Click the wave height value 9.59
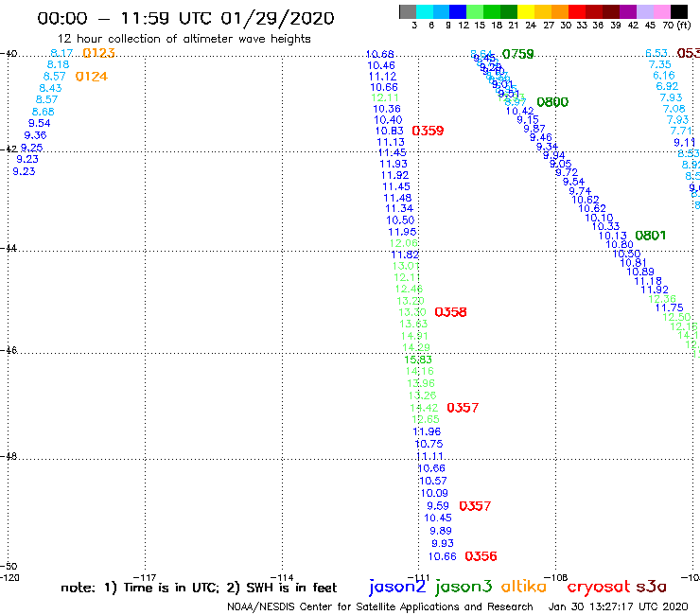 (x=438, y=506)
